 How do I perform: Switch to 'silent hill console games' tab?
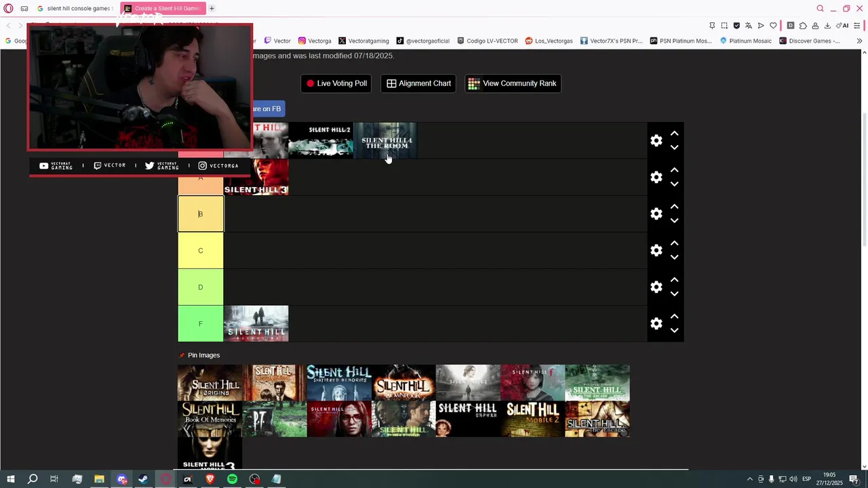tap(75, 9)
